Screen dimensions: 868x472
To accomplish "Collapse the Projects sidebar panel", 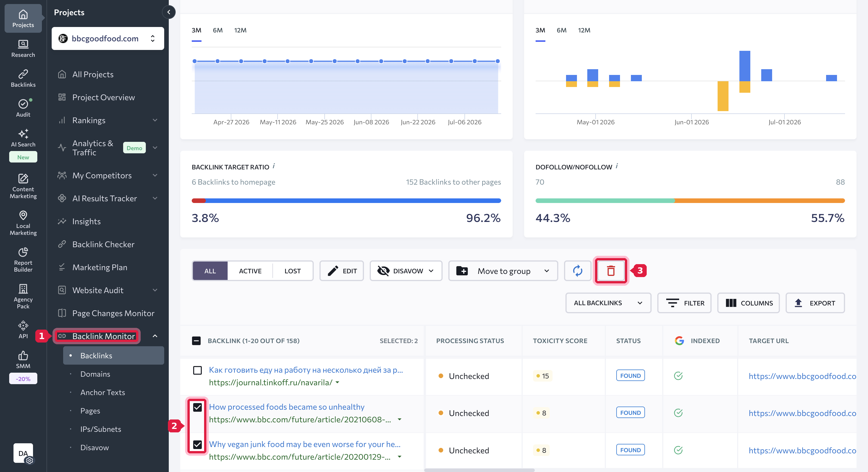I will [168, 12].
